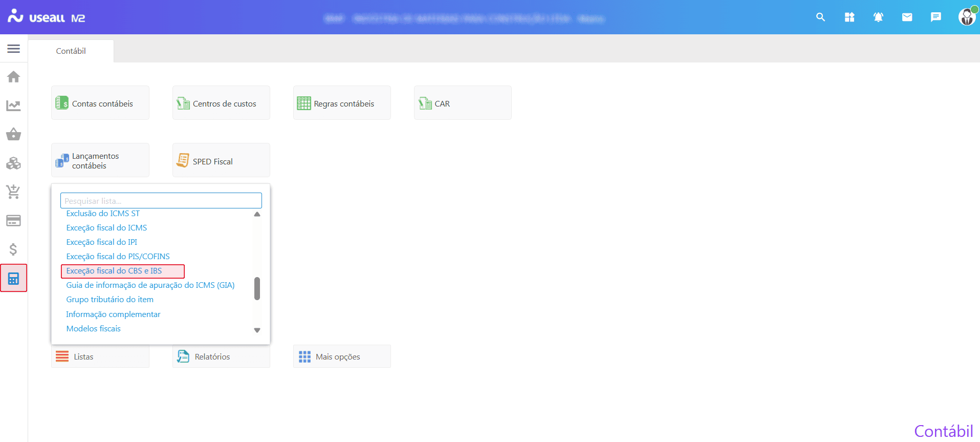Focus the Pesquisar lista search field
Screen dimensions: 980x442
click(x=161, y=201)
